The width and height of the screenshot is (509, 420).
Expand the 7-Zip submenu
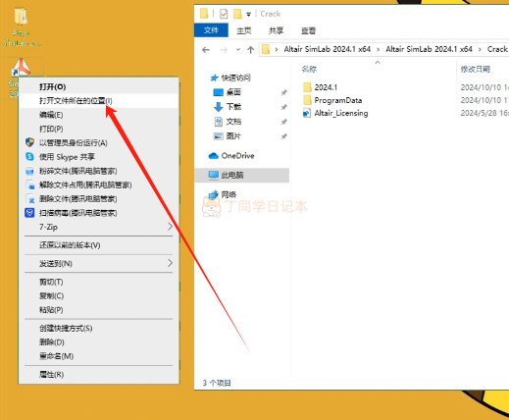tap(99, 227)
